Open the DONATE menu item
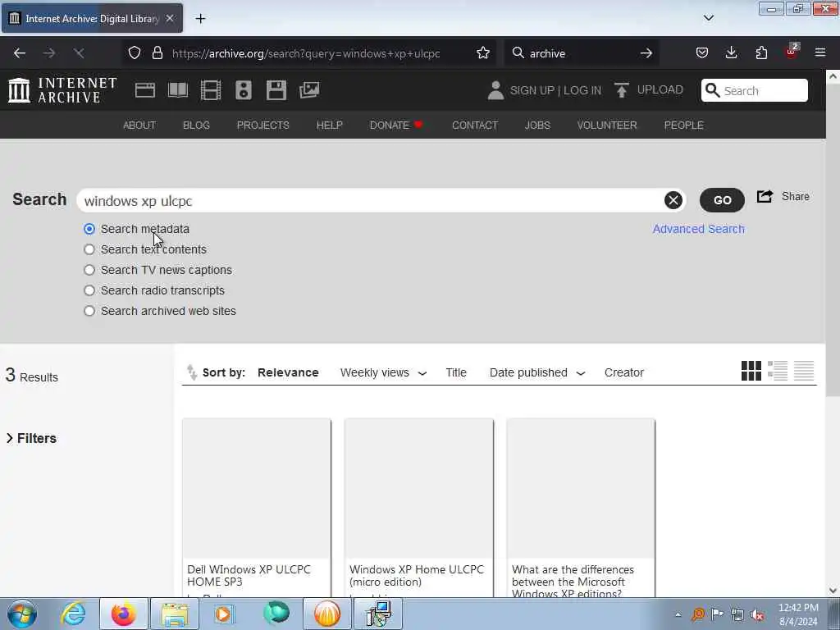Screen dimensions: 840x630 pyautogui.click(x=396, y=125)
